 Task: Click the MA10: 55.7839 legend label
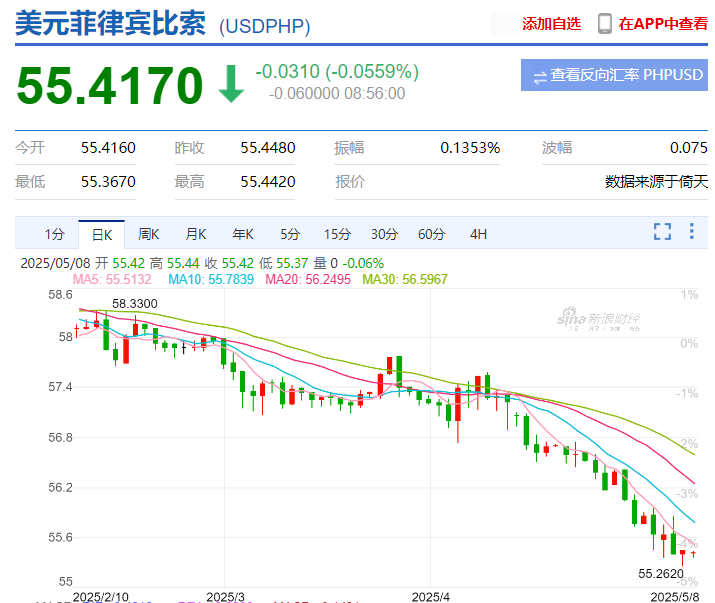tap(211, 279)
